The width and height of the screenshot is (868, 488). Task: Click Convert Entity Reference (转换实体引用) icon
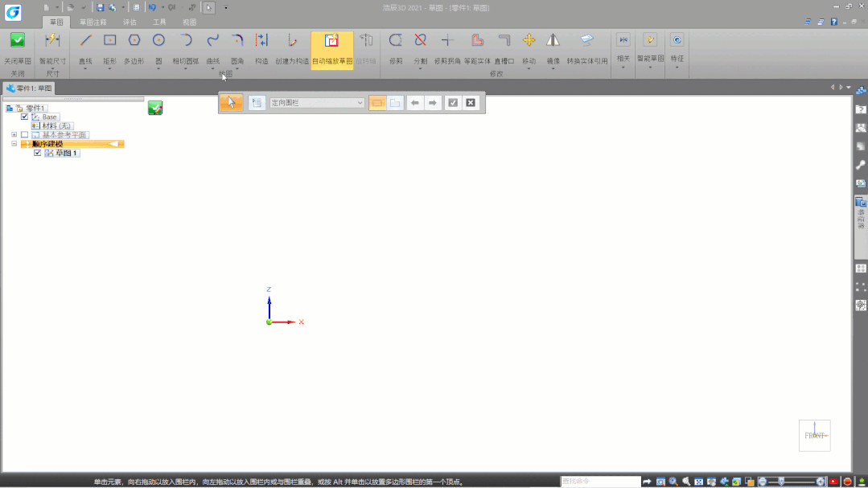(586, 40)
